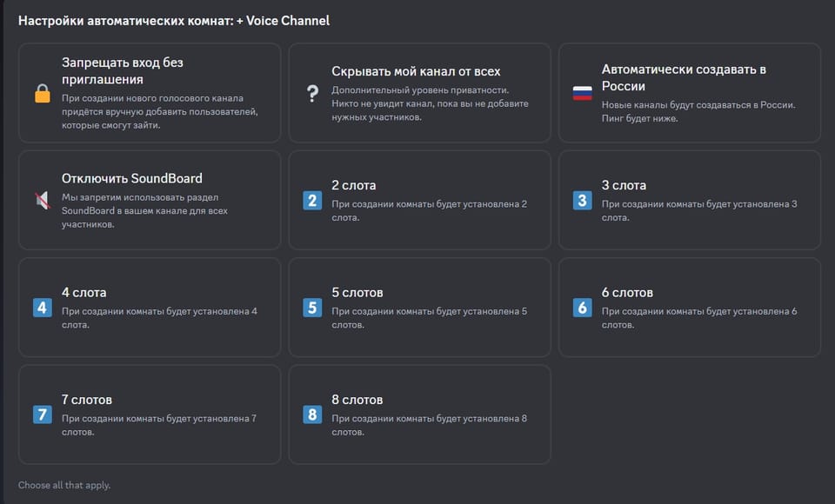Select the "4 слота" card

coord(149,308)
